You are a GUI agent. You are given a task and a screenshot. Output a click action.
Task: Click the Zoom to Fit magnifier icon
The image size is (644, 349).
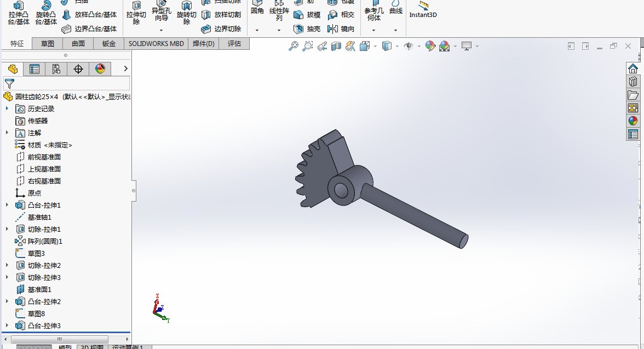click(x=294, y=46)
